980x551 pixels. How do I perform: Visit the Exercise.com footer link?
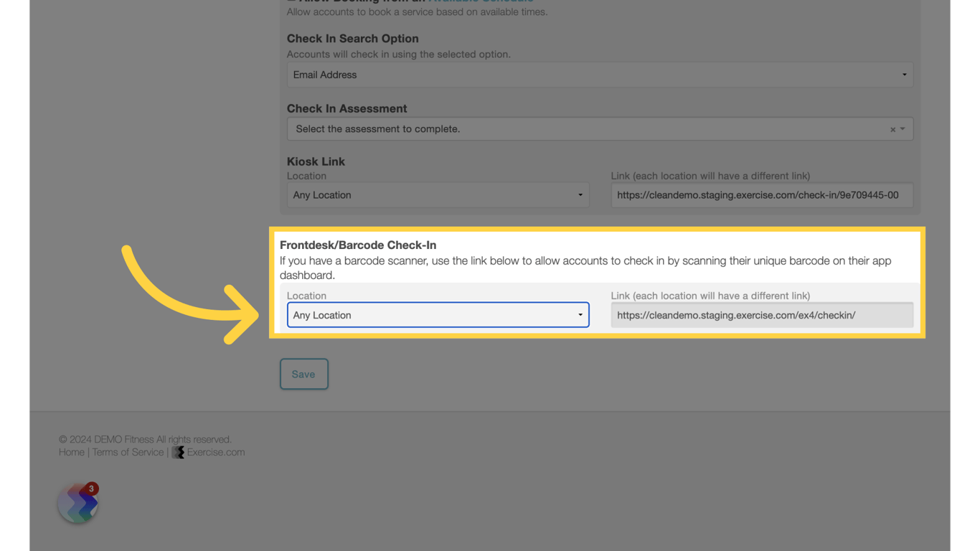pyautogui.click(x=216, y=452)
